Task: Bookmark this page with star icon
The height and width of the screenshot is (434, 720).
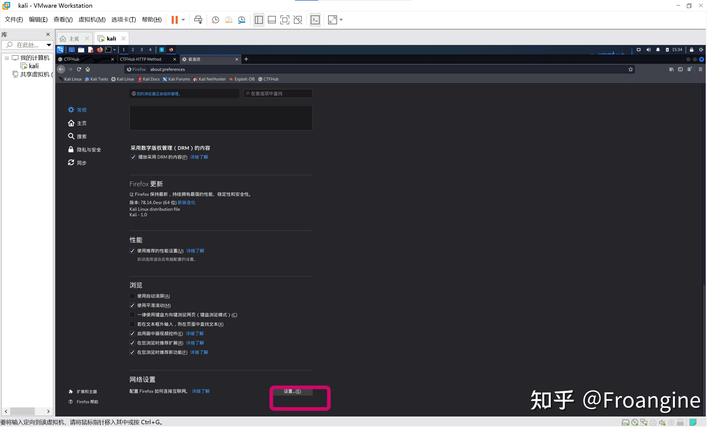Action: pos(630,69)
